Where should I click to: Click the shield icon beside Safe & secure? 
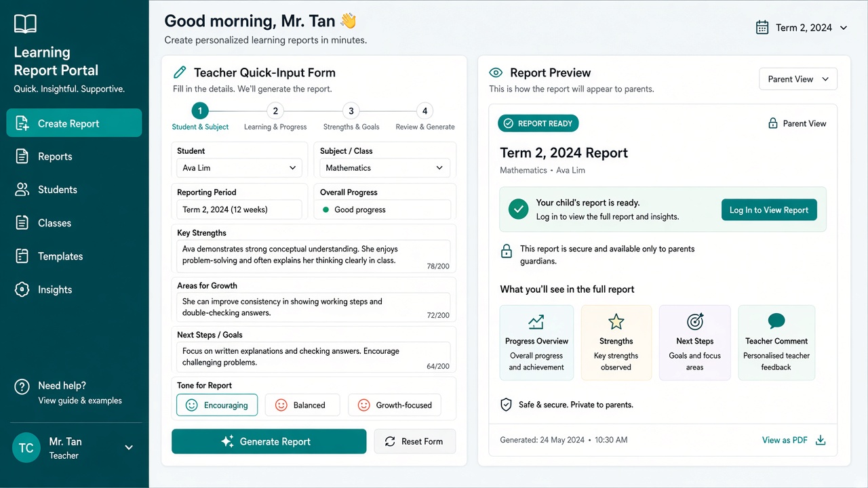click(x=506, y=405)
